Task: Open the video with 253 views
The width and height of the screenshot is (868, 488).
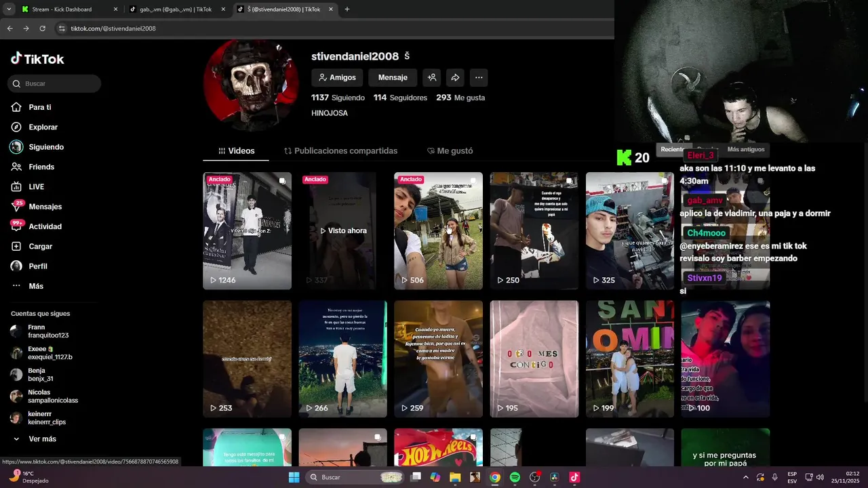Action: coord(247,359)
